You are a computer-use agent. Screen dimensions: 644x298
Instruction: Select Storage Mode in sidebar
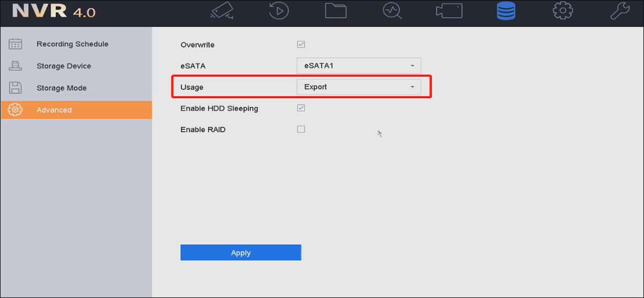61,88
